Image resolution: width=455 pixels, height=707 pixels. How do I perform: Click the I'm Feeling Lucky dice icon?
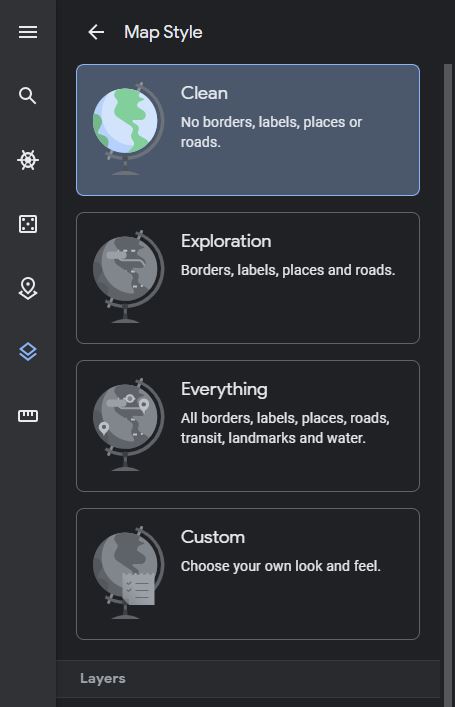(x=28, y=224)
